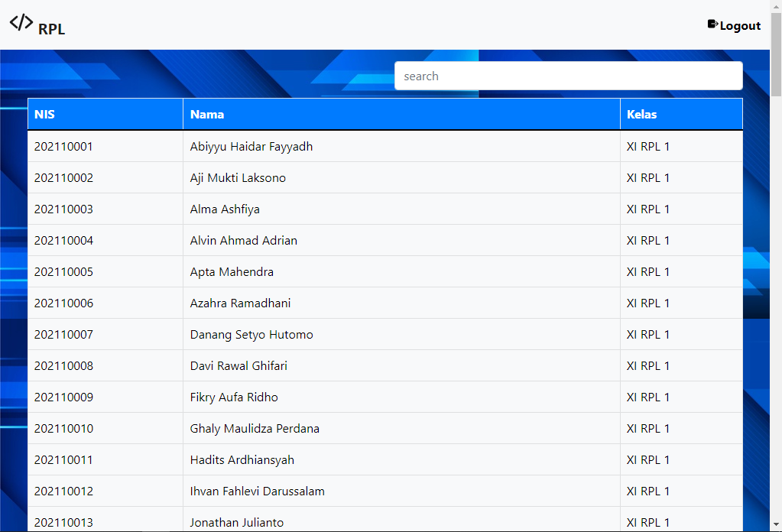
Task: Click the code brackets logo icon
Action: pos(21,22)
